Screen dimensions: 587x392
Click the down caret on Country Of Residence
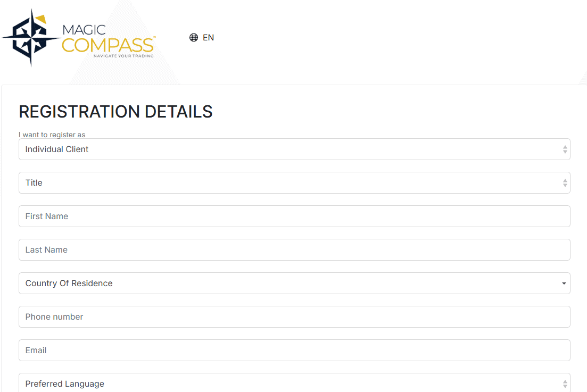point(564,283)
